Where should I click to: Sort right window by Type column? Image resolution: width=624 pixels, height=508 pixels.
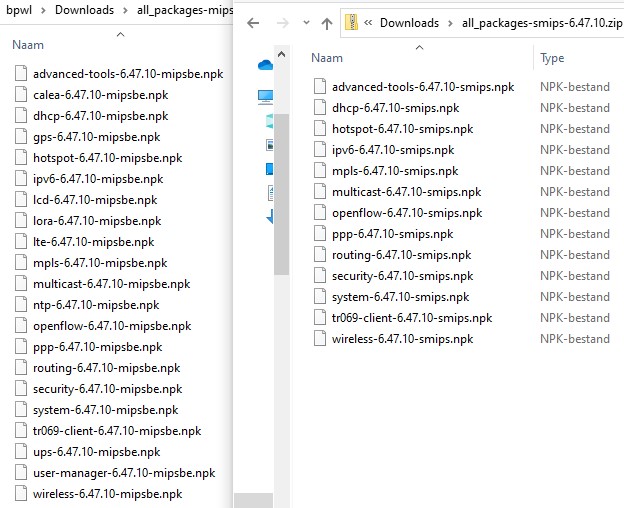(x=552, y=58)
